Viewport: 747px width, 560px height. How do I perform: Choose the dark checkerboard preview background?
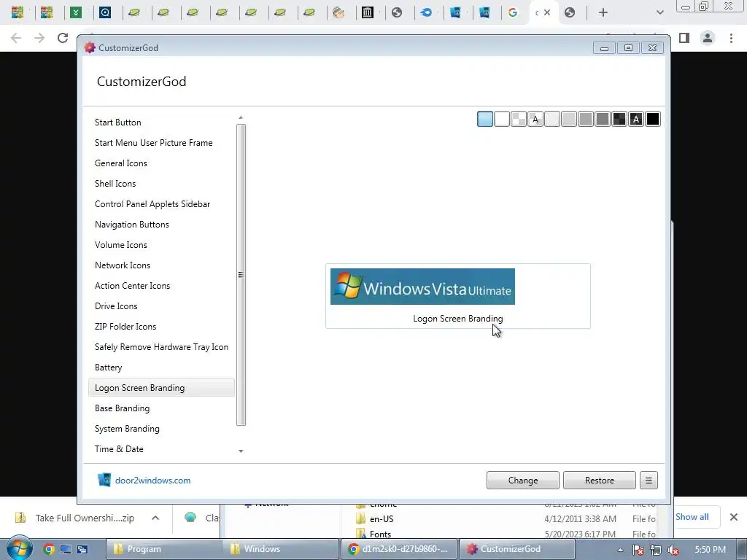619,119
